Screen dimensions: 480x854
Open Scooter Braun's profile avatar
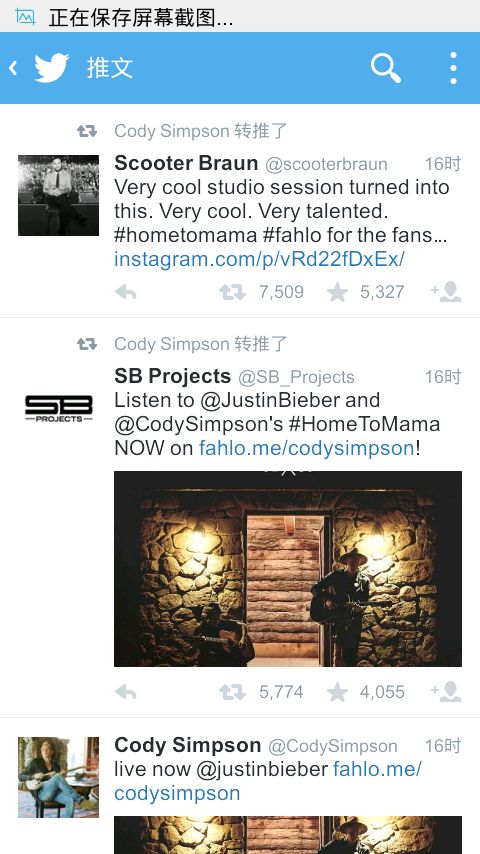pos(58,195)
